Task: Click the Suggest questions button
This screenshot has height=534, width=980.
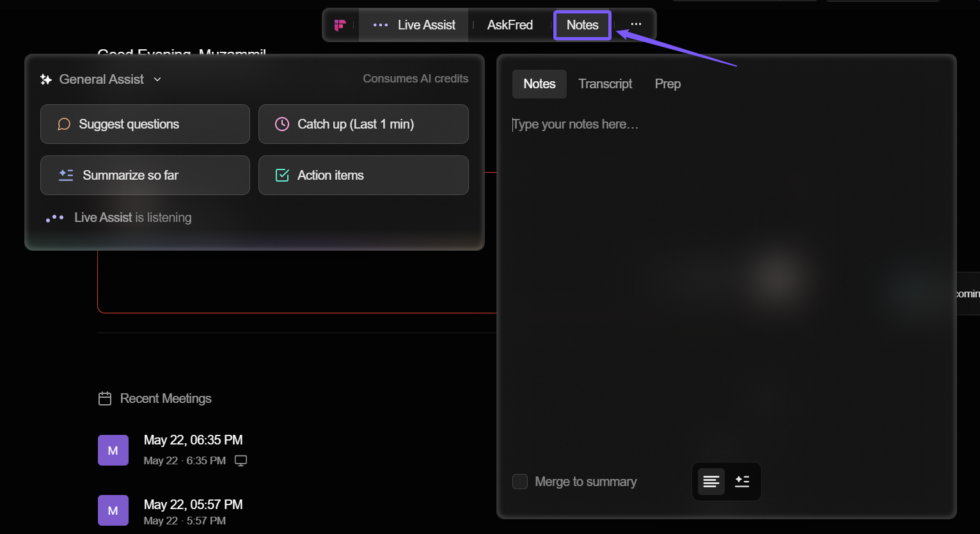Action: (145, 124)
